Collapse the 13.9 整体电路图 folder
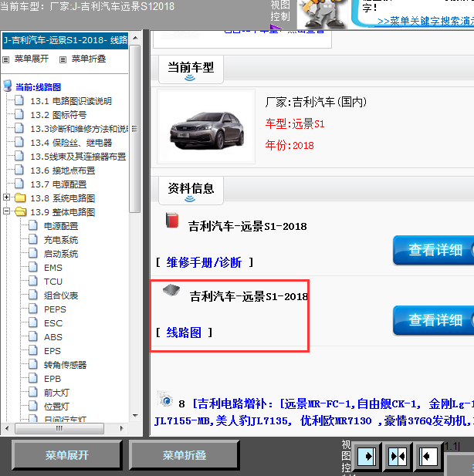Screen dimensions: 474x476 (6, 211)
